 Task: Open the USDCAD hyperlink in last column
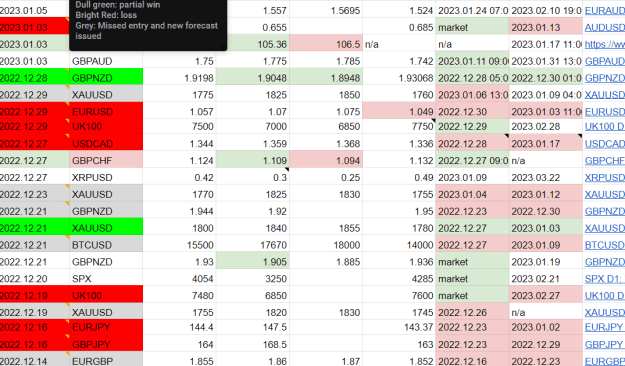(x=605, y=144)
